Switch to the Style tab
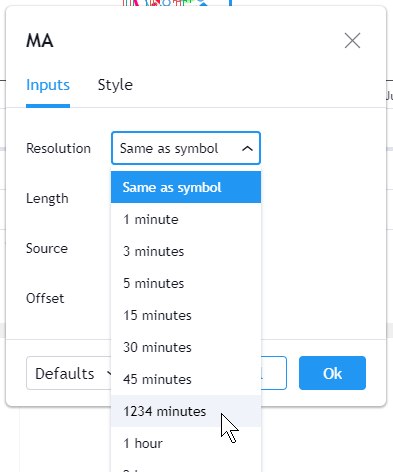The image size is (393, 472). click(x=115, y=85)
